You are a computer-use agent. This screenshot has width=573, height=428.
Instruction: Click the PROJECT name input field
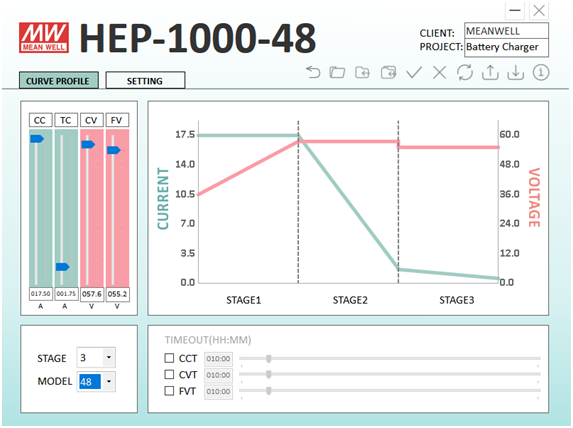click(x=506, y=48)
